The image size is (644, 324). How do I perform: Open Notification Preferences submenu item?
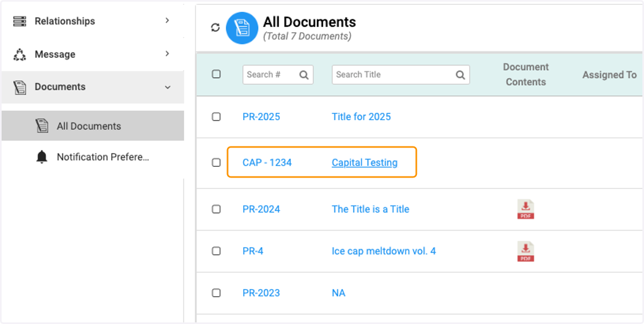tap(93, 157)
